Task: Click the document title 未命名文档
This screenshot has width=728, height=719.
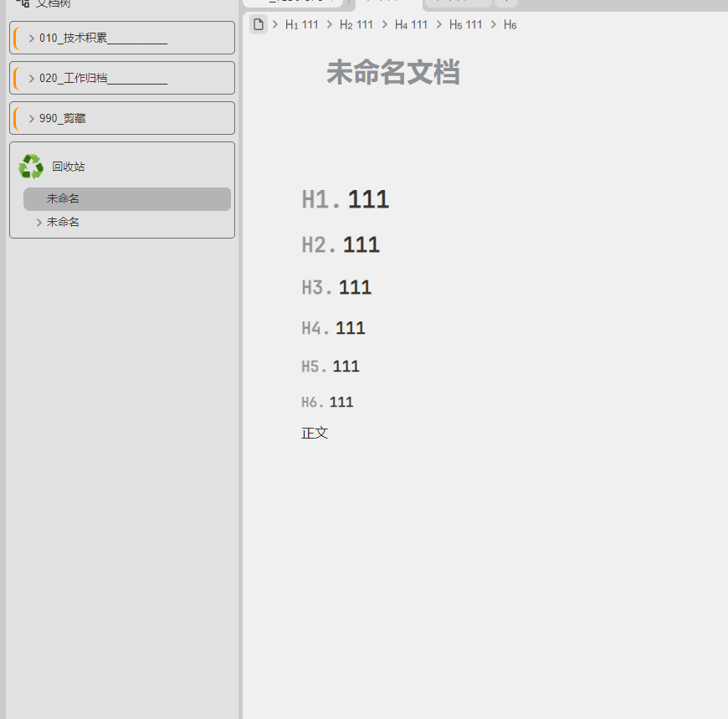Action: [393, 74]
